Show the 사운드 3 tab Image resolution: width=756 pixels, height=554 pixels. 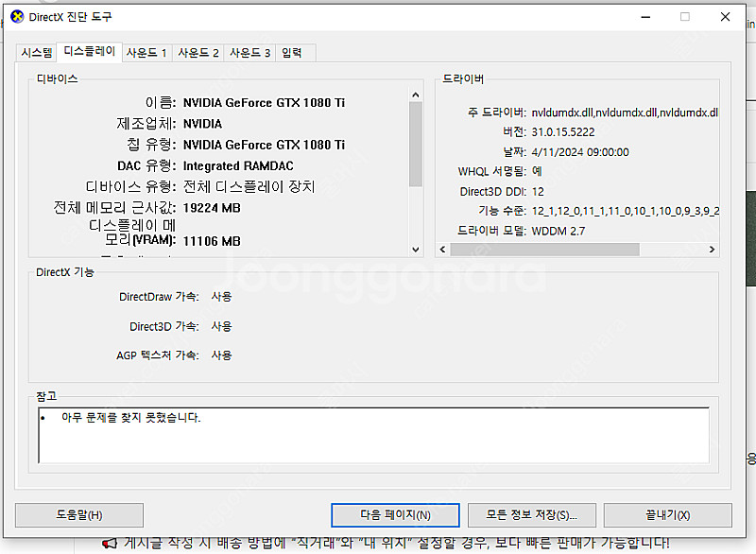point(250,53)
